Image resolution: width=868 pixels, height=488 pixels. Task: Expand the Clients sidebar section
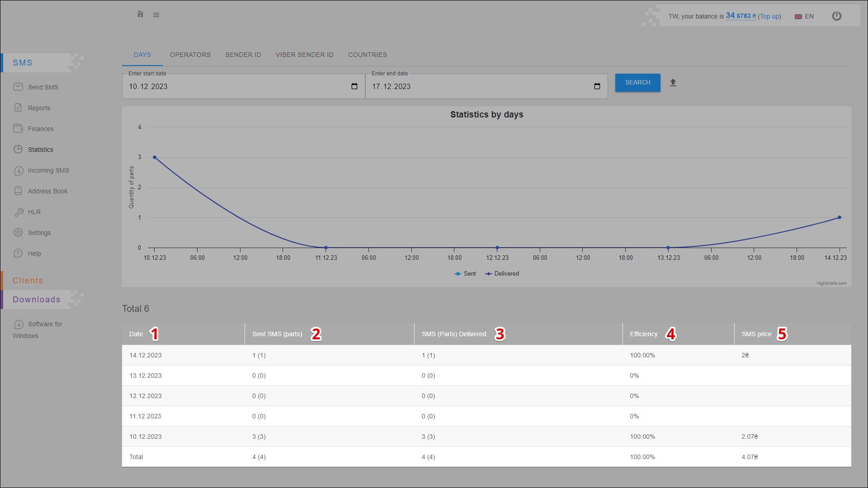point(28,281)
